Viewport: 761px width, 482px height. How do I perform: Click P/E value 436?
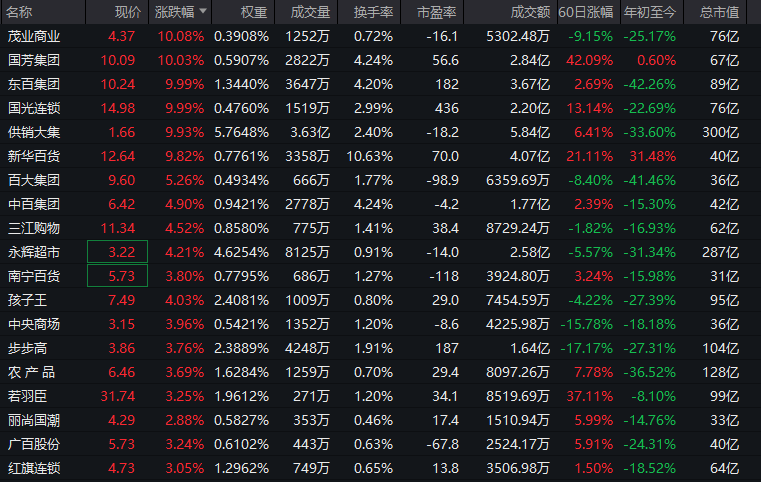click(x=447, y=108)
